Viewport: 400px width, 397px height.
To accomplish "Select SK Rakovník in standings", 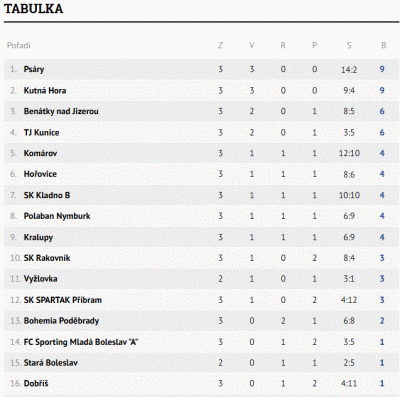I will (x=47, y=258).
